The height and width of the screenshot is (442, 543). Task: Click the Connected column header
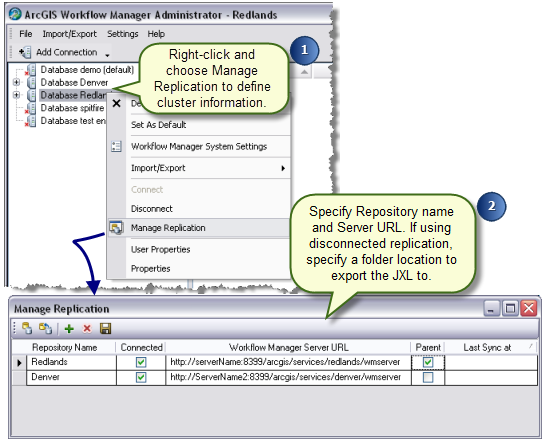[141, 347]
